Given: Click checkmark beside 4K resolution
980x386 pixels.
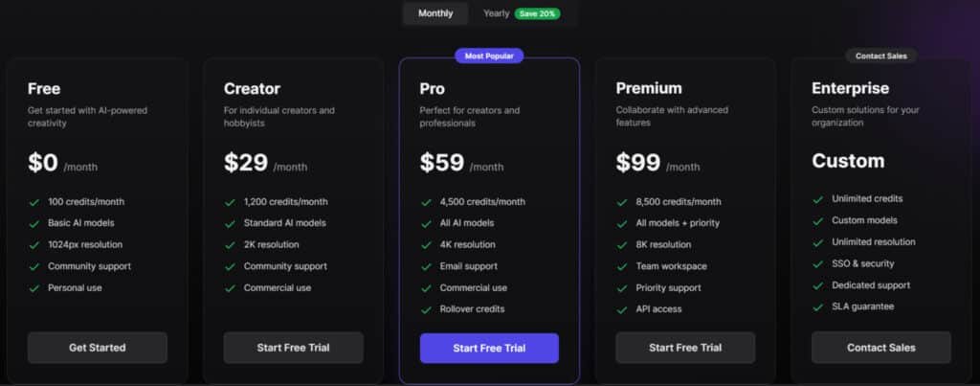Looking at the screenshot, I should pyautogui.click(x=426, y=244).
